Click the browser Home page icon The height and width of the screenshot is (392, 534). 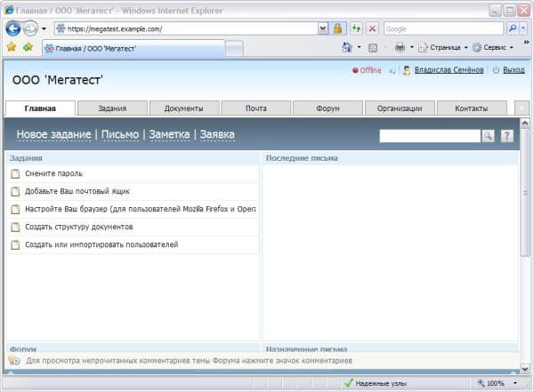click(x=347, y=47)
